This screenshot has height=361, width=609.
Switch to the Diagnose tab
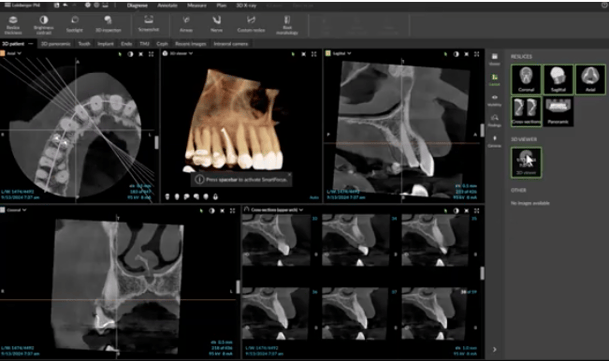tap(137, 5)
